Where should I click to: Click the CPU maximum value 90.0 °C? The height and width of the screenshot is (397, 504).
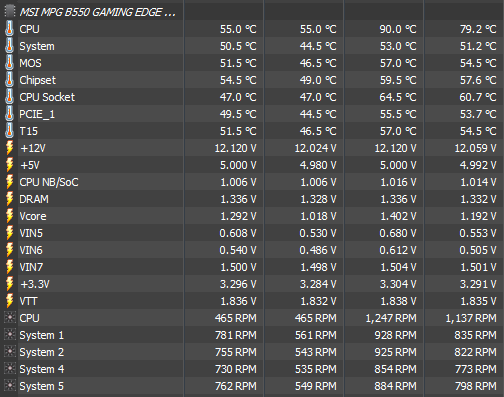[x=398, y=29]
